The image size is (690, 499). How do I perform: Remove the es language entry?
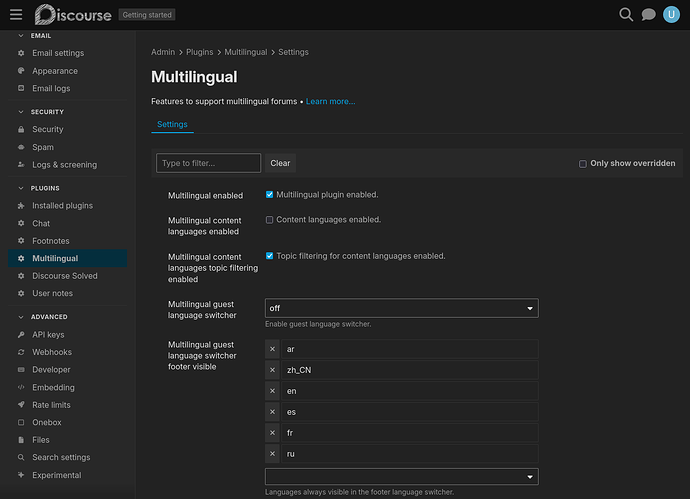click(x=272, y=412)
